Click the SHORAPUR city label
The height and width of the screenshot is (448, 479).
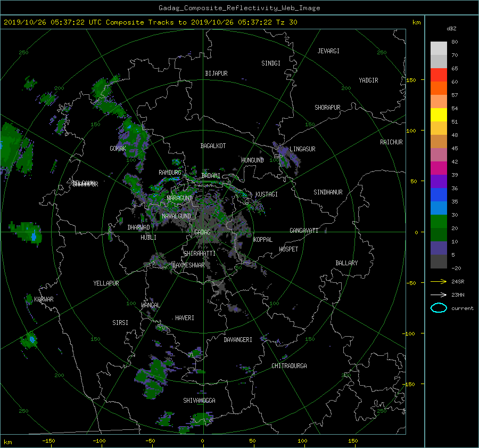tap(327, 108)
